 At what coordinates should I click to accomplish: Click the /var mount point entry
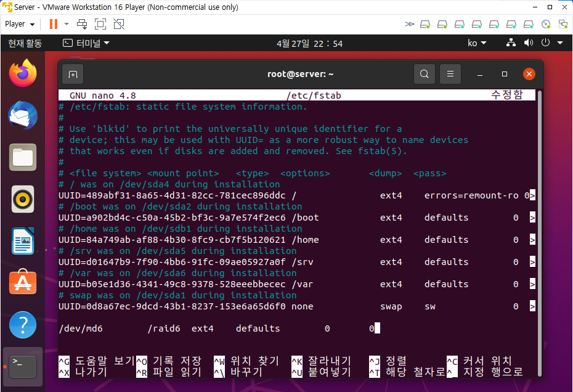pos(303,284)
